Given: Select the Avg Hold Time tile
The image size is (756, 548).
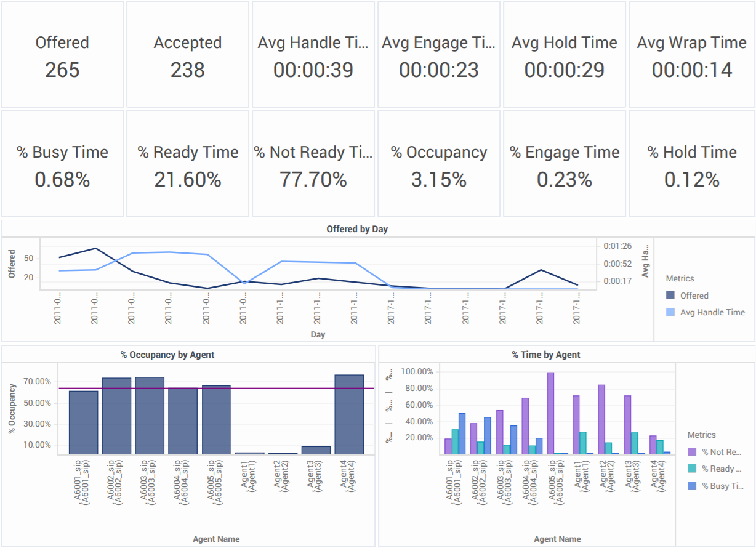Looking at the screenshot, I should pos(565,55).
